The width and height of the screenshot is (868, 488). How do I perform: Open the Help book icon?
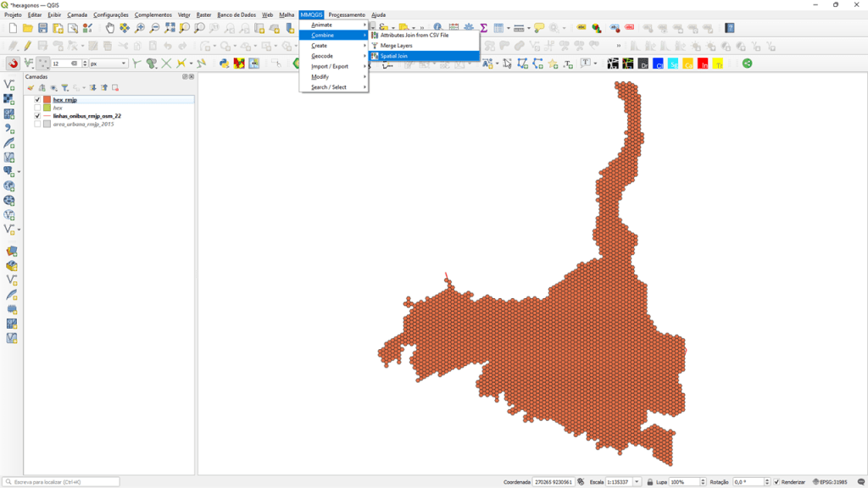coord(730,28)
